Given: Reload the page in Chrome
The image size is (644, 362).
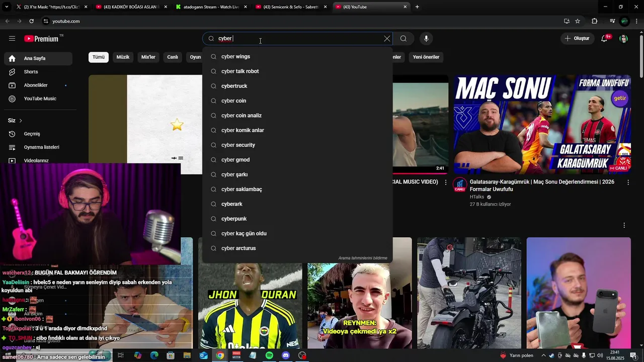Looking at the screenshot, I should point(31,21).
